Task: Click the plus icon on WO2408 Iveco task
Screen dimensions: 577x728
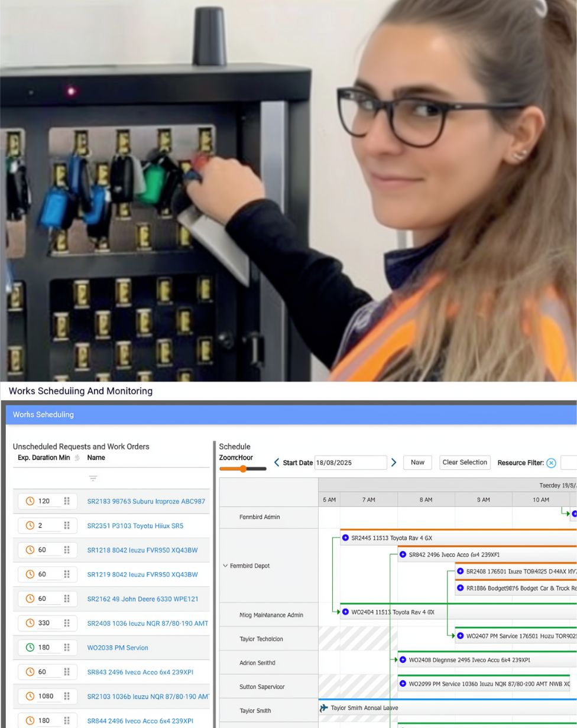Action: tap(403, 659)
